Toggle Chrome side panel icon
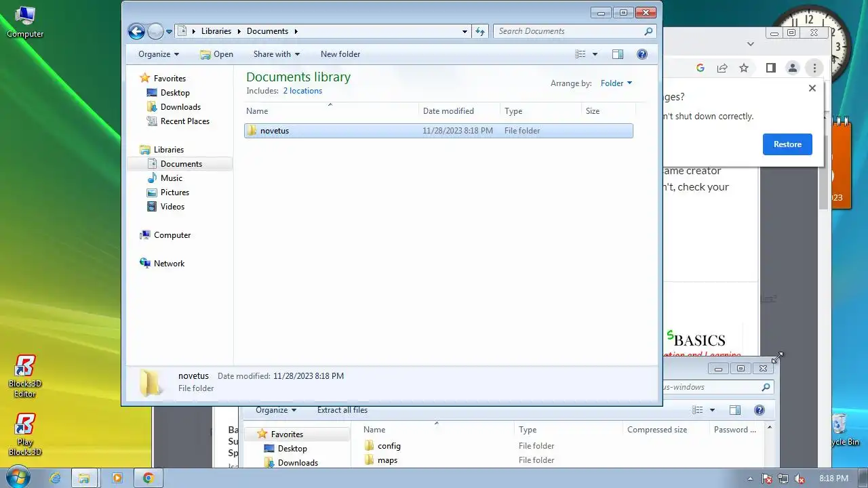 [770, 68]
